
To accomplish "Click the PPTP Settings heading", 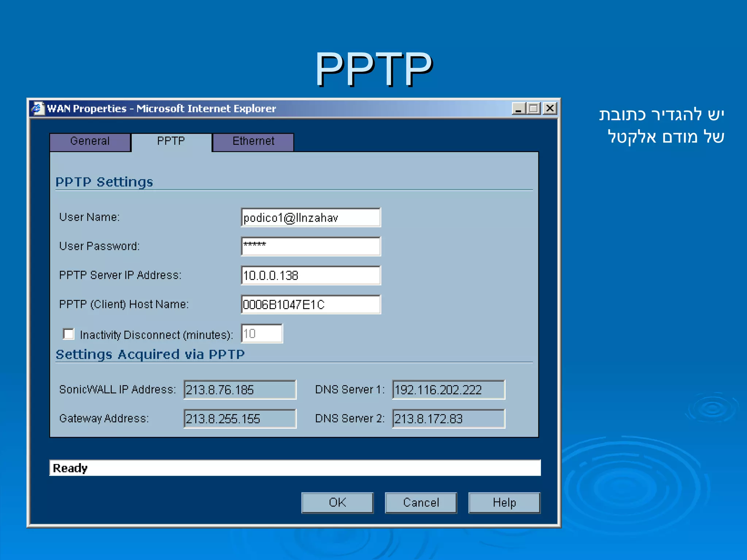I will coord(104,182).
